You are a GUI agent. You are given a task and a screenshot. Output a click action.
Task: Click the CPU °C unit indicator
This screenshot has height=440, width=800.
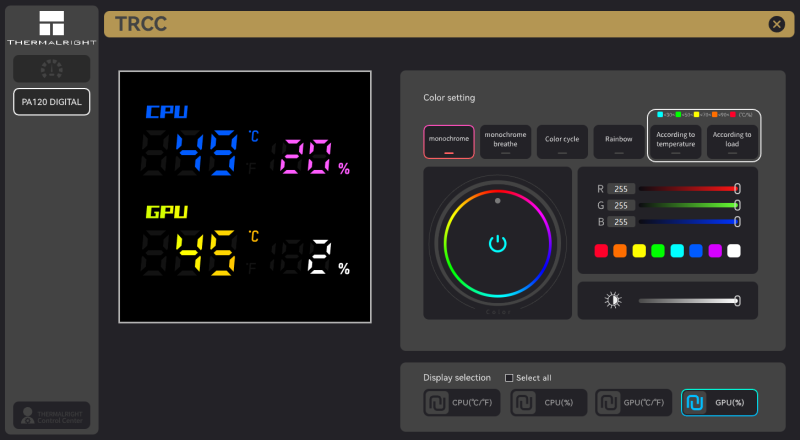pyautogui.click(x=254, y=136)
